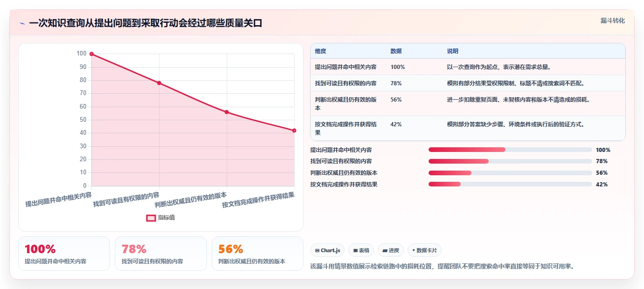This screenshot has height=289, width=644.
Task: Click the description starting 进一步扣除重复页面
Action: click(x=519, y=100)
